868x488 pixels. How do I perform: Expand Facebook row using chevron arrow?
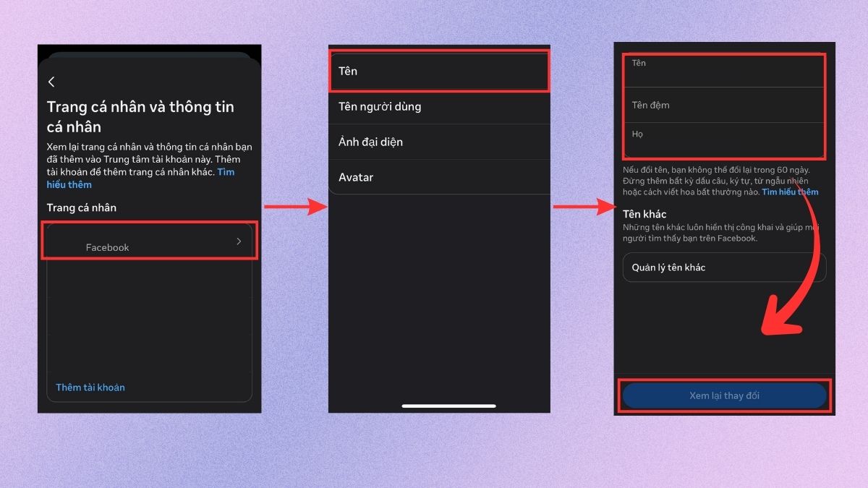[239, 241]
